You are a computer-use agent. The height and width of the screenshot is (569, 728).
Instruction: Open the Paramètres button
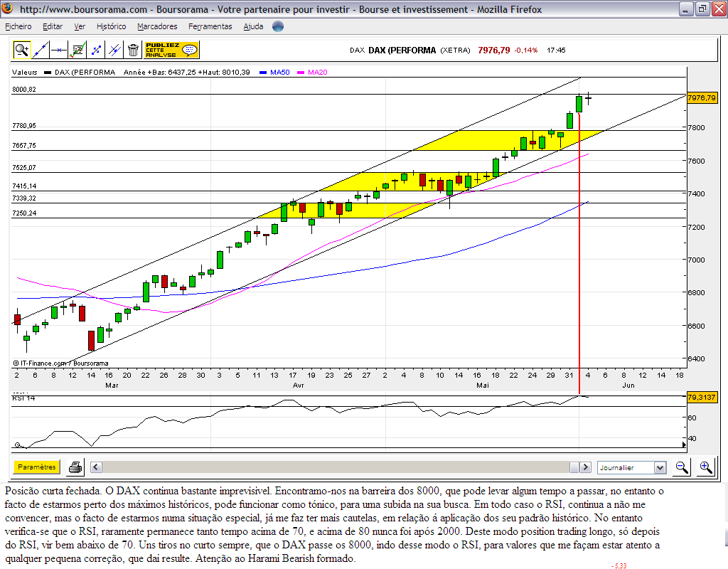37,467
